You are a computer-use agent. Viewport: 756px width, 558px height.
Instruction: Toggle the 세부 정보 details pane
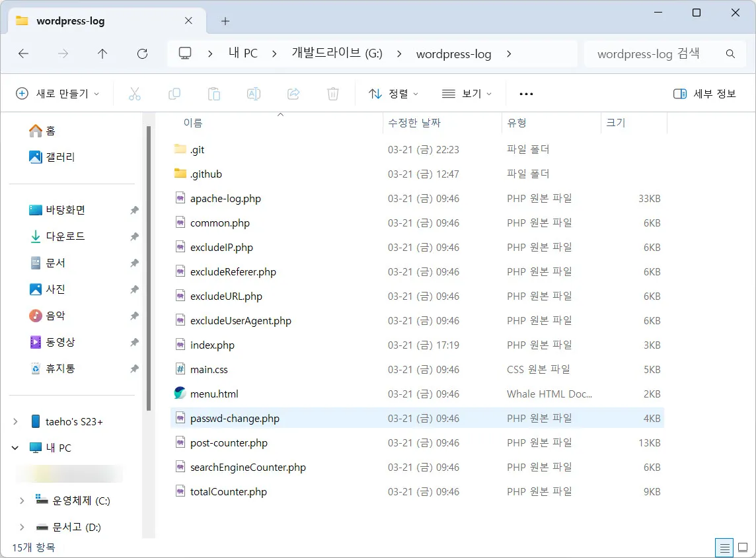705,93
